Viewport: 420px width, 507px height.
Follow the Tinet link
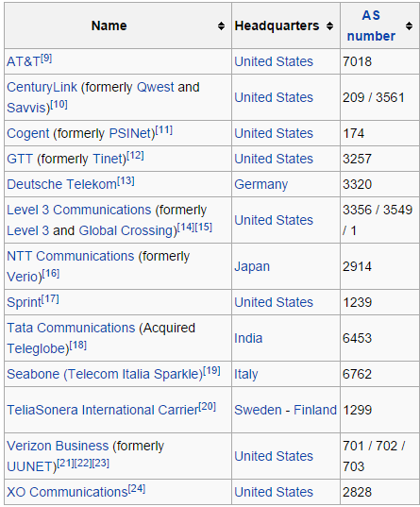(x=107, y=159)
